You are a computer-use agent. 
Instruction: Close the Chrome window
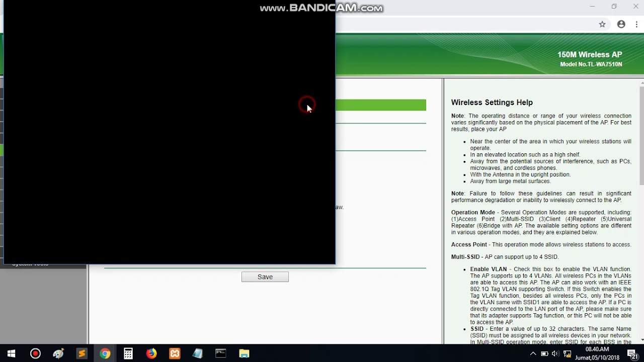click(635, 7)
